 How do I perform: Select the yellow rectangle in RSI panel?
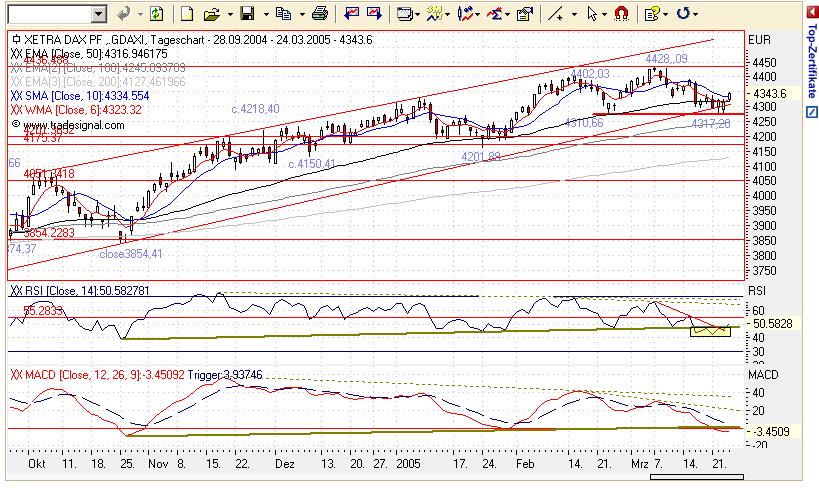point(710,331)
